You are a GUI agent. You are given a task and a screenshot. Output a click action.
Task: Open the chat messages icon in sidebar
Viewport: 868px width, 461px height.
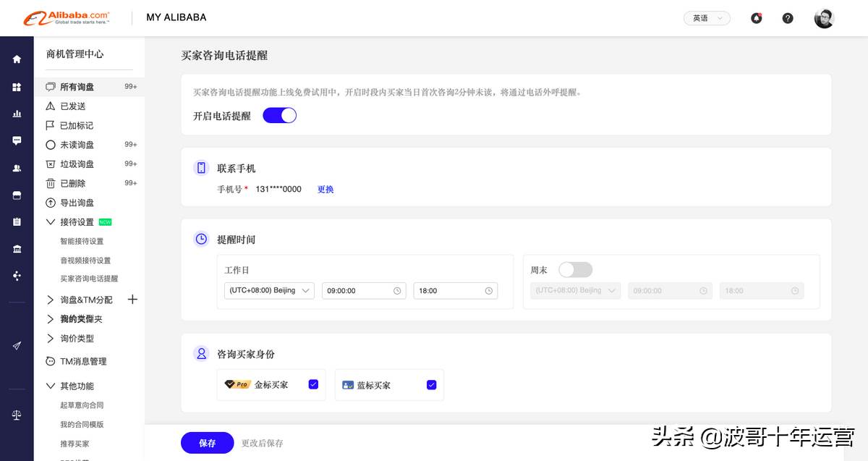point(17,140)
